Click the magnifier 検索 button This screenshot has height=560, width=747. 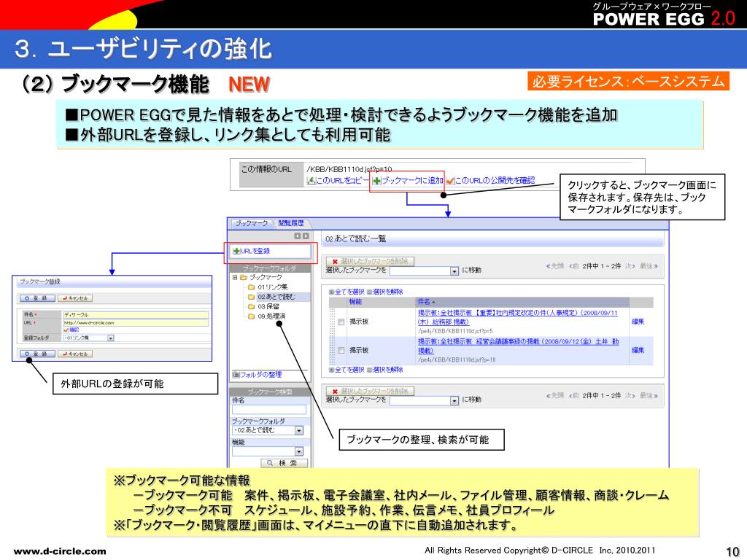coord(285,463)
